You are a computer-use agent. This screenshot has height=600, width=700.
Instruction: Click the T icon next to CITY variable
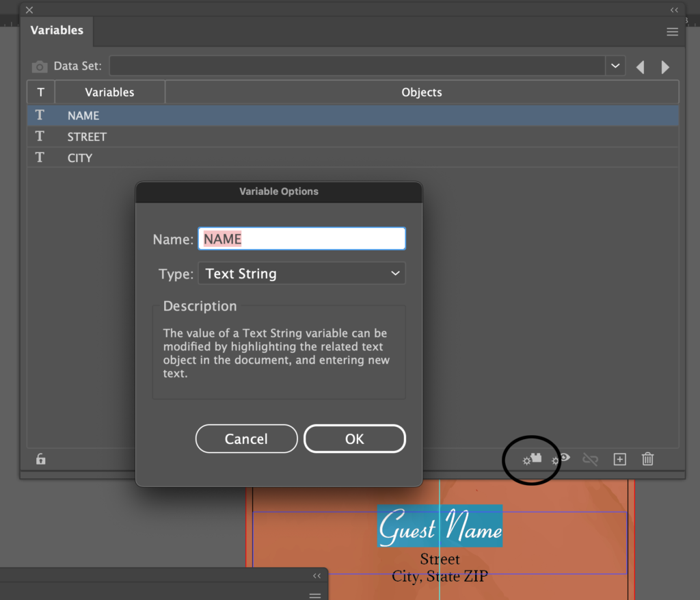point(40,158)
